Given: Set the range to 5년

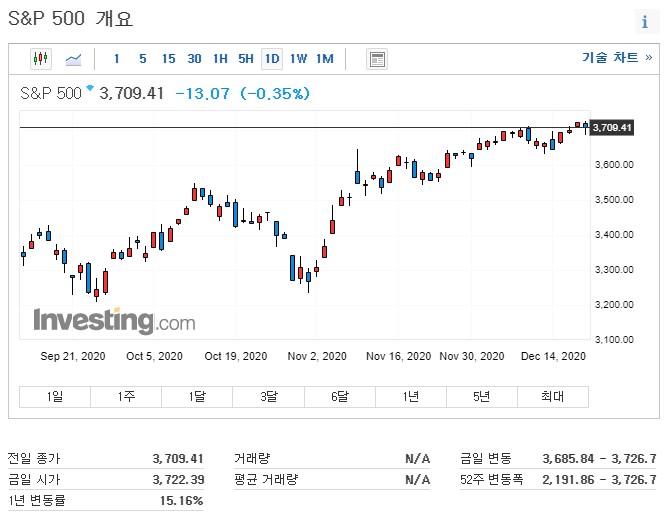Looking at the screenshot, I should [482, 396].
